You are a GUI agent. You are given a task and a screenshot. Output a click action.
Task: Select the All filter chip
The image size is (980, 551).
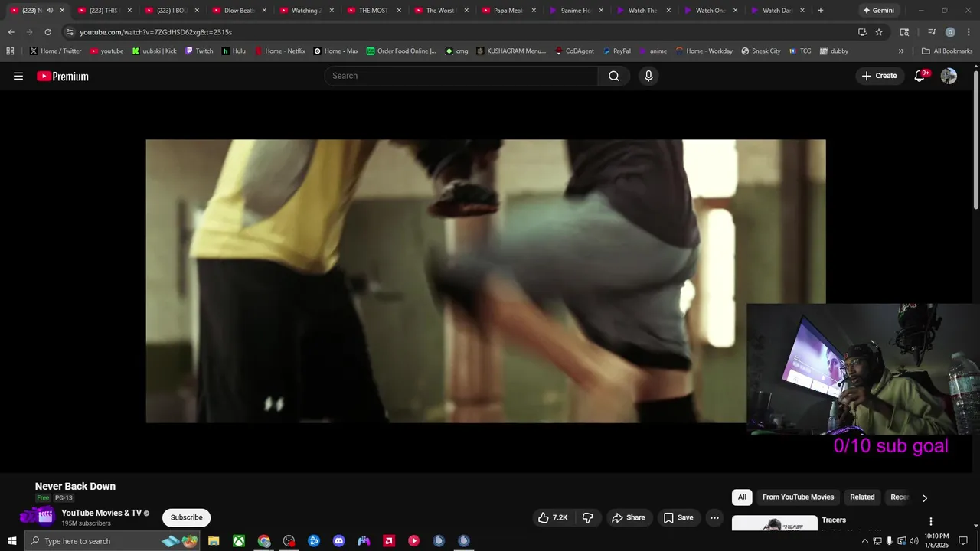coord(742,497)
